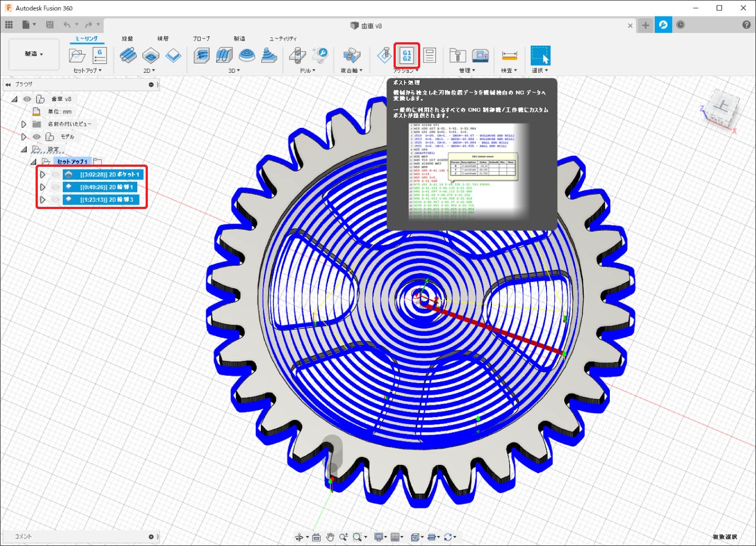Activate the Pan hand tool
The height and width of the screenshot is (546, 756).
pos(330,537)
